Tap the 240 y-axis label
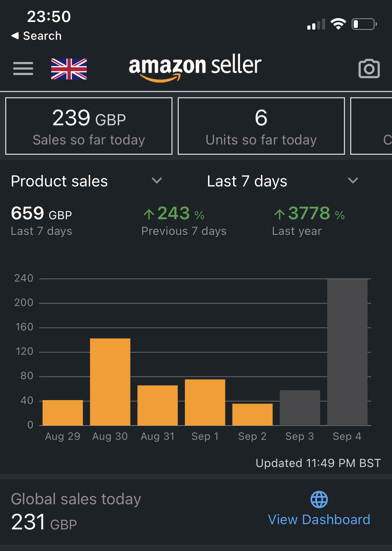Image resolution: width=392 pixels, height=551 pixels. click(24, 278)
